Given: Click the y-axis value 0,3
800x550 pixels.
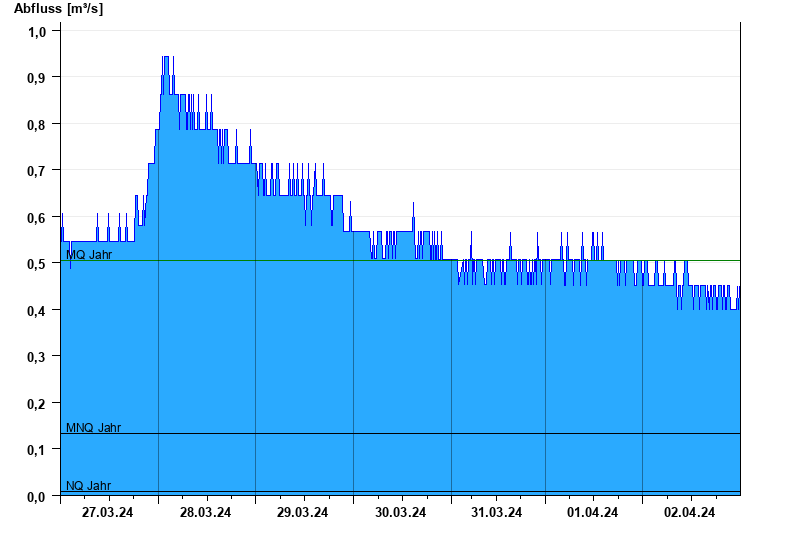Looking at the screenshot, I should [36, 357].
